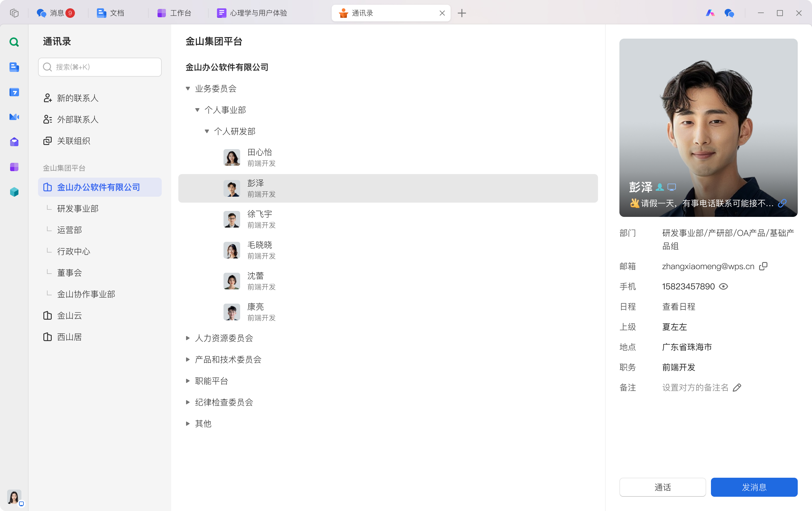Click 徐飞宇's avatar in the list
Screen dimensions: 812x511
[232, 220]
